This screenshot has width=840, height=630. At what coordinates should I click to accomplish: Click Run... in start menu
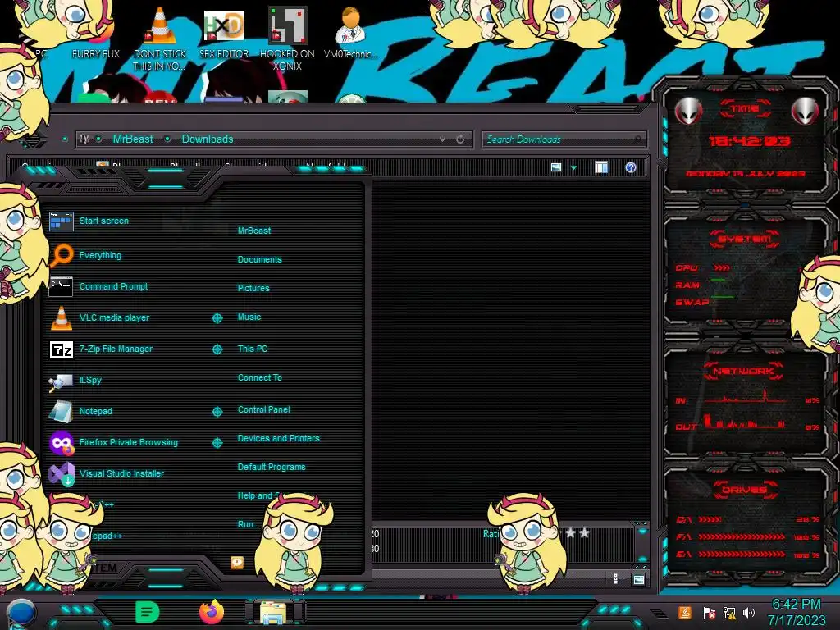coord(249,524)
